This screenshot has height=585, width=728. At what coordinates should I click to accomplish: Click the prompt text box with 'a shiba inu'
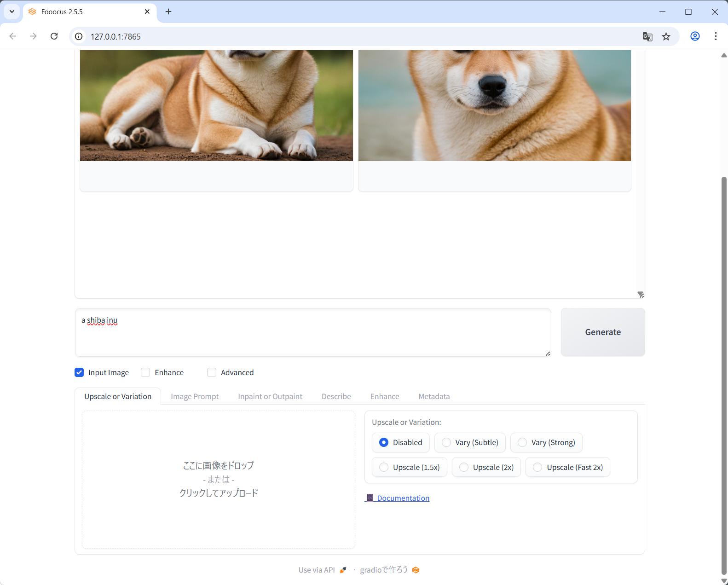coord(313,332)
